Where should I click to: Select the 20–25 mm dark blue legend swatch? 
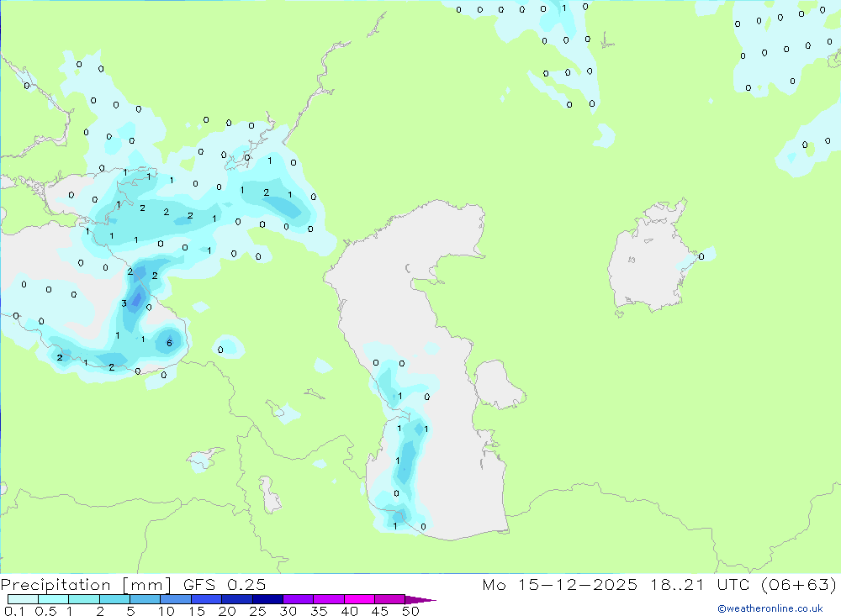pos(237,599)
